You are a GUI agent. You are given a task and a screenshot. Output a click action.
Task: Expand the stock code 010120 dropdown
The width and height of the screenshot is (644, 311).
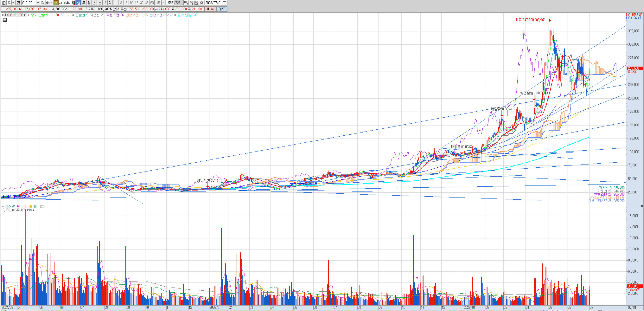pos(38,3)
